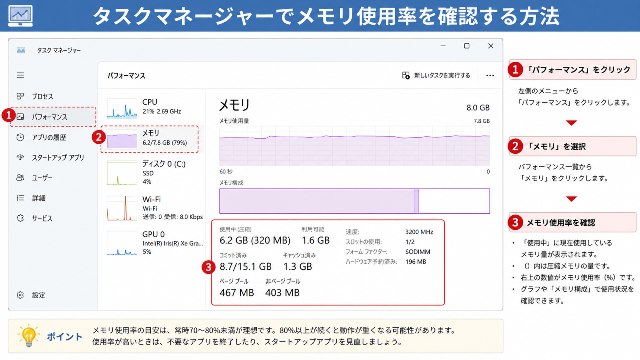Click the non-paged pool value 403 MB
640x360 pixels.
pos(282,293)
